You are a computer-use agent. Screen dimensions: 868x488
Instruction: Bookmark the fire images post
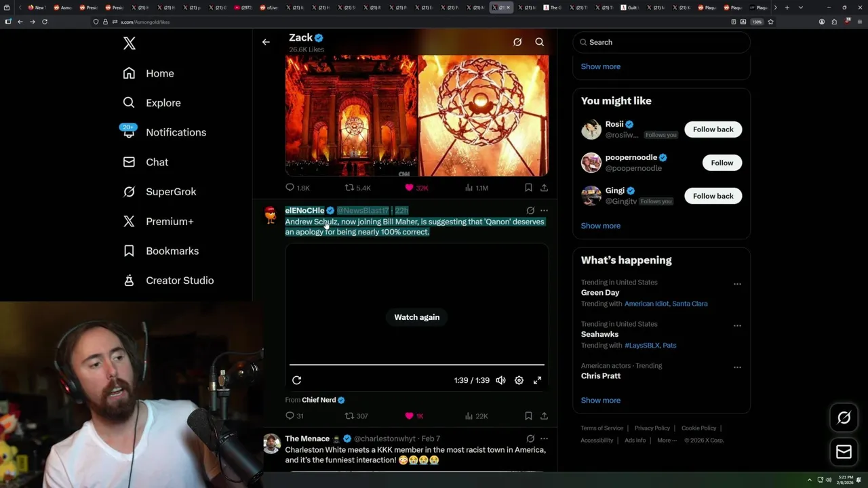point(528,188)
